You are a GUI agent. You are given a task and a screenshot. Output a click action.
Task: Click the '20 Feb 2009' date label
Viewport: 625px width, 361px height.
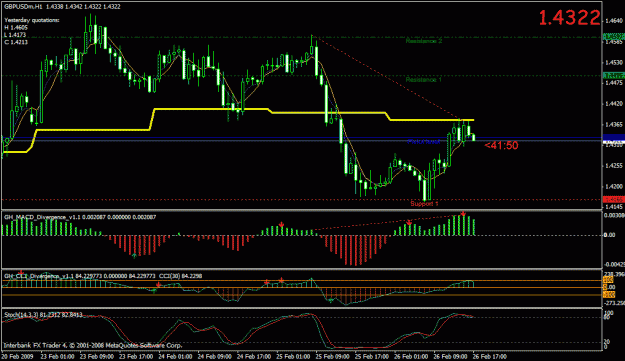click(x=18, y=356)
